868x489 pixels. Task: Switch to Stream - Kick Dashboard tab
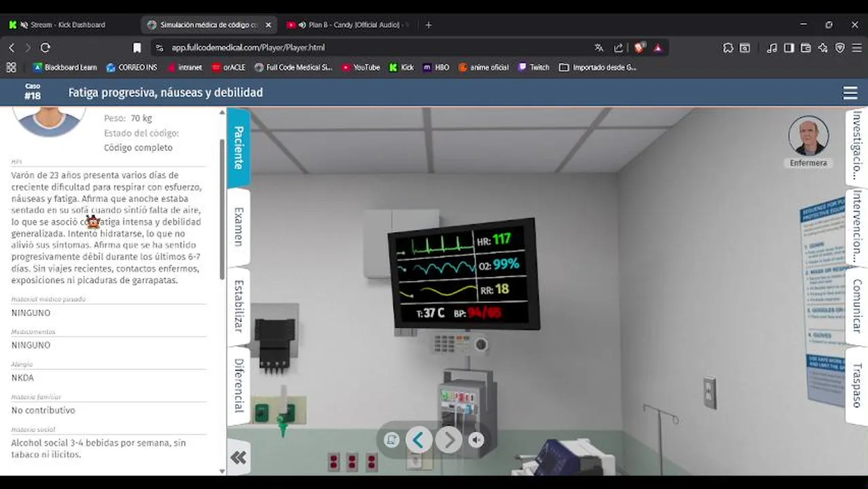[x=68, y=25]
